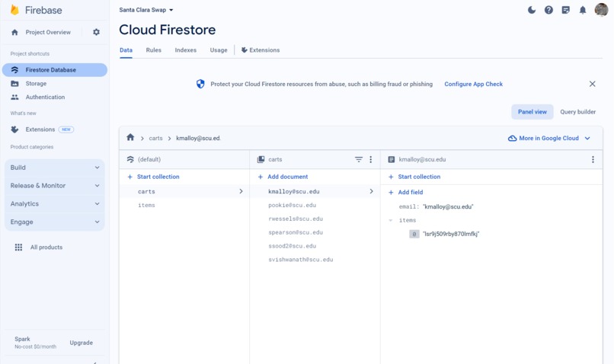Click the Storage folder icon
This screenshot has height=364, width=614.
click(15, 83)
